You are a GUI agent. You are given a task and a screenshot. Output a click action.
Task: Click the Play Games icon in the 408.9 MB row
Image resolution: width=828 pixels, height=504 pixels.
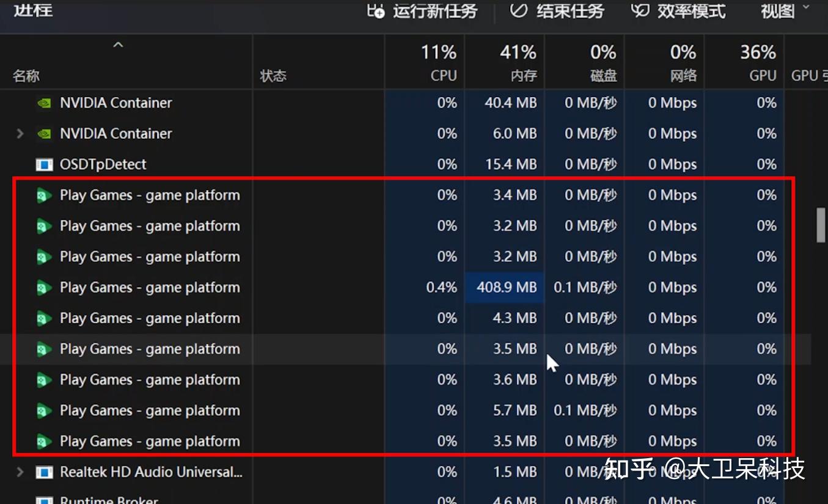(44, 288)
